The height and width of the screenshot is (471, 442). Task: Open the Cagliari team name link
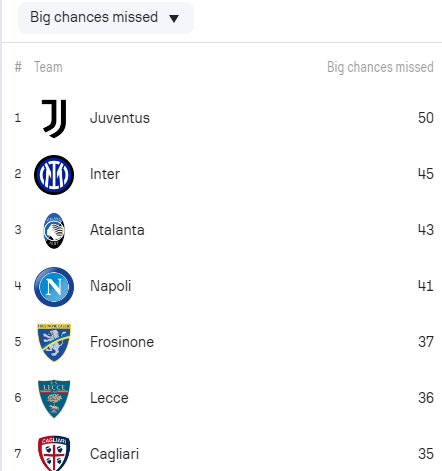(114, 454)
